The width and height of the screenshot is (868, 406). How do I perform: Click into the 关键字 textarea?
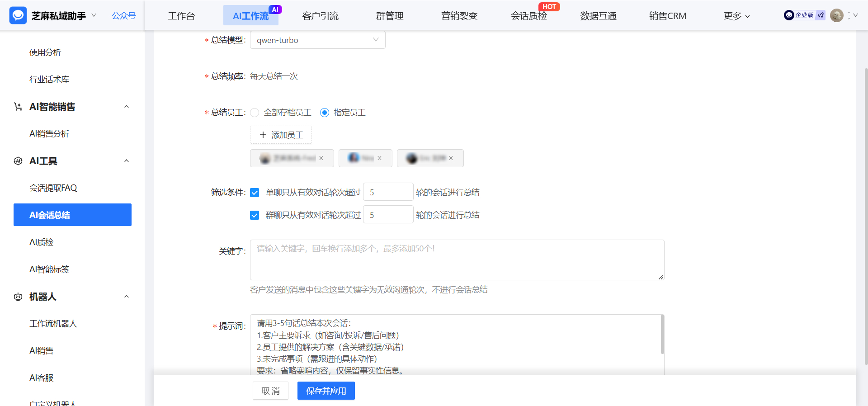click(457, 260)
